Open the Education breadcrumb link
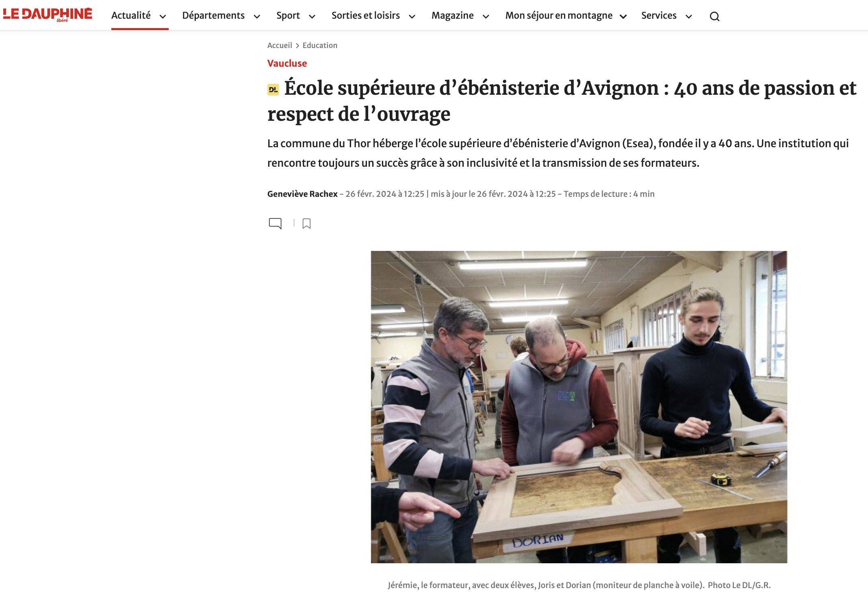The width and height of the screenshot is (868, 597). [x=320, y=45]
